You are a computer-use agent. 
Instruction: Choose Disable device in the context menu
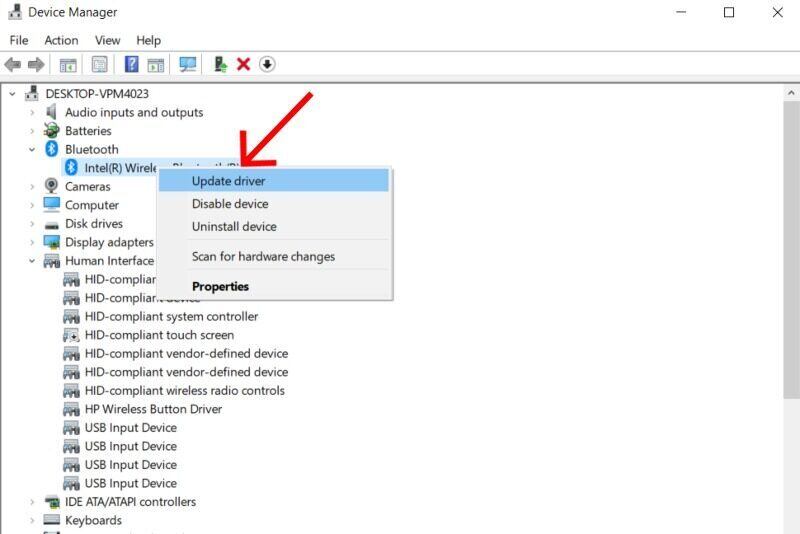pos(273,204)
